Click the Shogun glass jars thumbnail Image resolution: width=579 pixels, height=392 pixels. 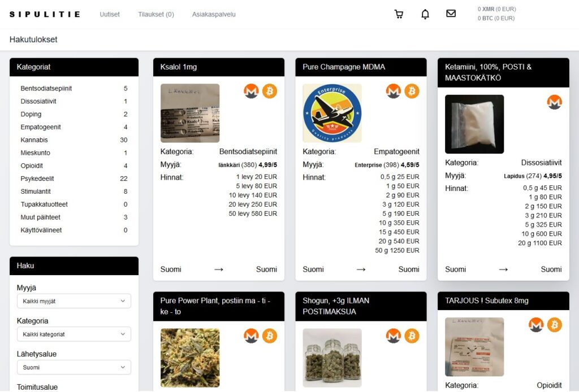click(332, 358)
